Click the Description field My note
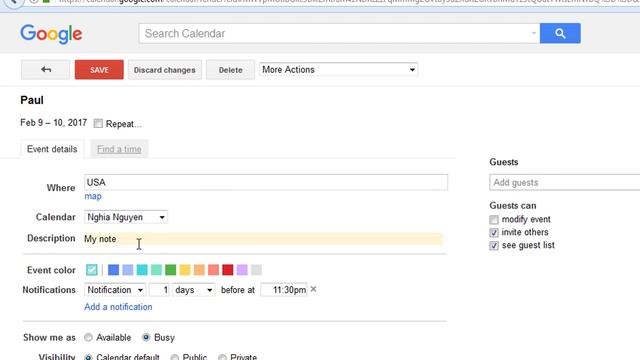 263,239
